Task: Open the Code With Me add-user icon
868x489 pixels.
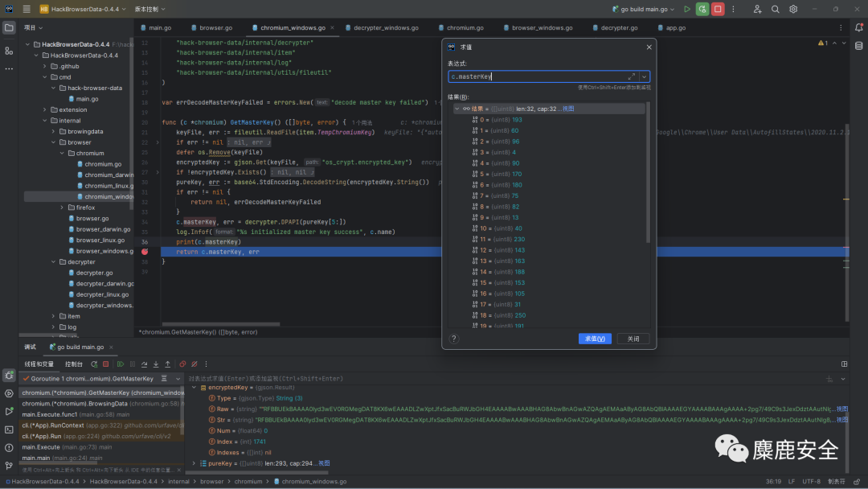Action: [x=757, y=9]
